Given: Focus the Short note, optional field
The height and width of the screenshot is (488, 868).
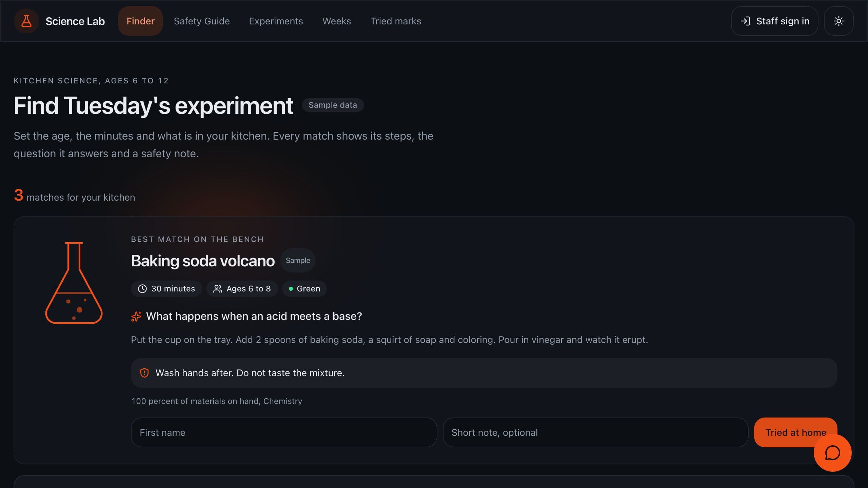Looking at the screenshot, I should click(x=595, y=432).
